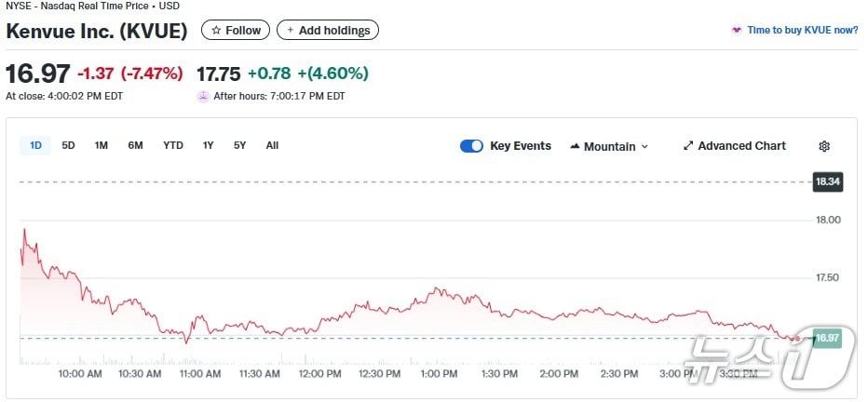Click Add holdings button
This screenshot has width=868, height=402.
(x=328, y=31)
